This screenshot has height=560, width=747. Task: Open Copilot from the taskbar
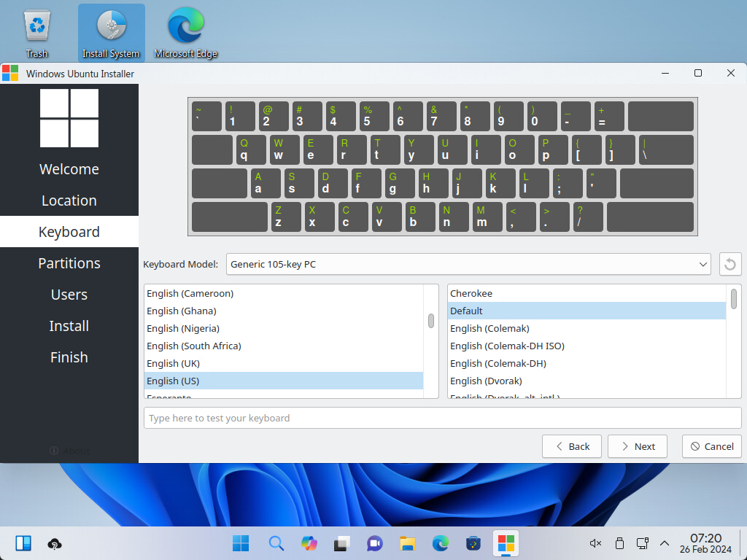click(309, 543)
